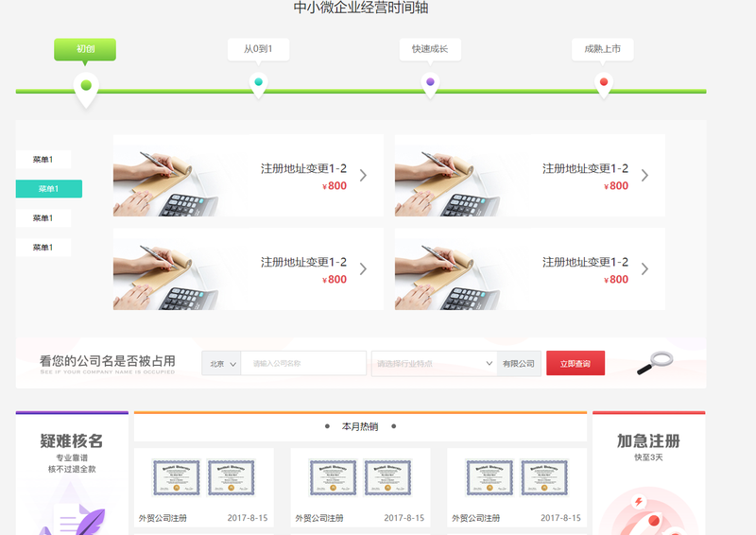Select the 成熟上市 timeline stage label
The width and height of the screenshot is (756, 535).
[x=603, y=49]
